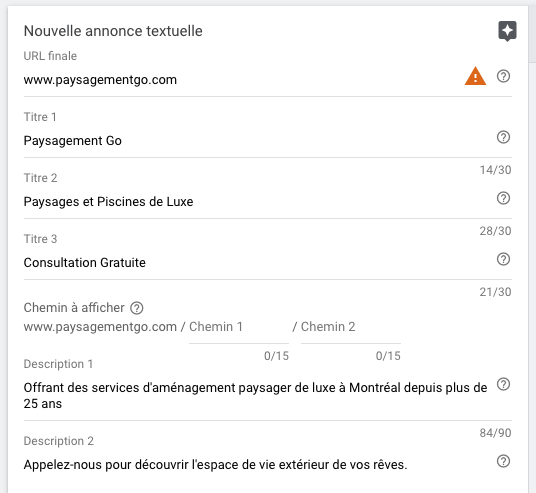536x493 pixels.
Task: Show help for Chemin à afficher
Action: pos(136,308)
